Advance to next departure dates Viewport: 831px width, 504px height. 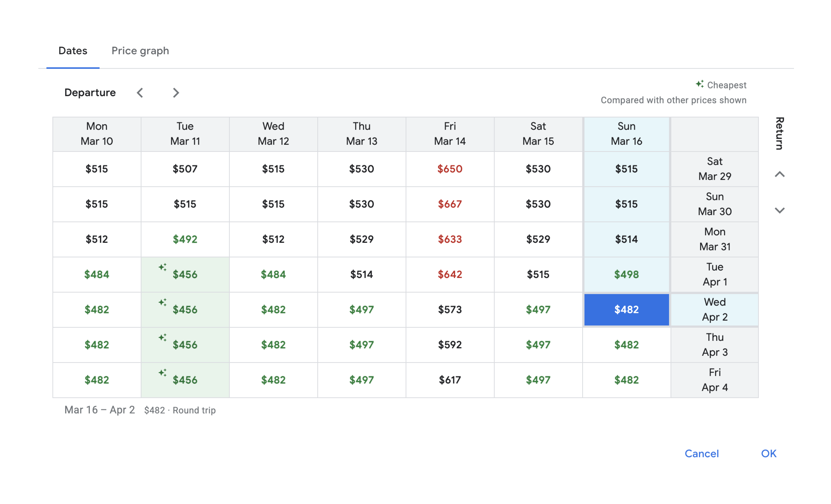click(176, 93)
